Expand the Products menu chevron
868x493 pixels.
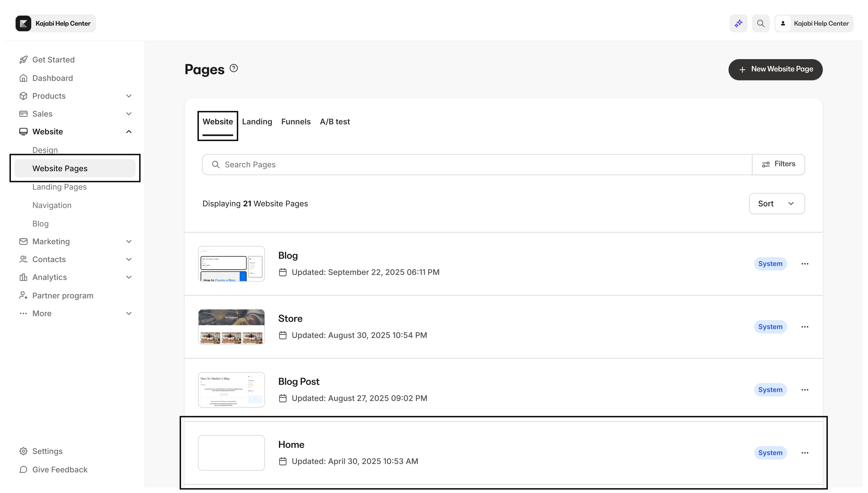click(129, 96)
